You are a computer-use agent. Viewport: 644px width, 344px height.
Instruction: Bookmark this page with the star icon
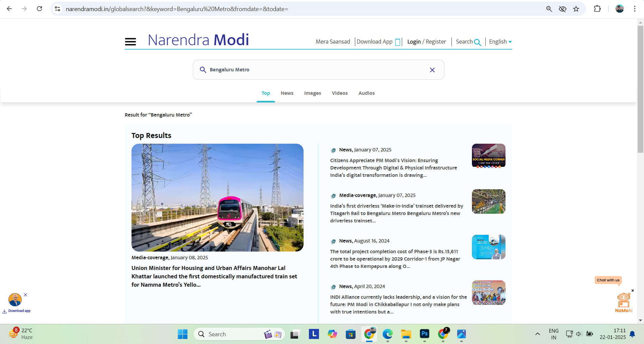click(576, 9)
